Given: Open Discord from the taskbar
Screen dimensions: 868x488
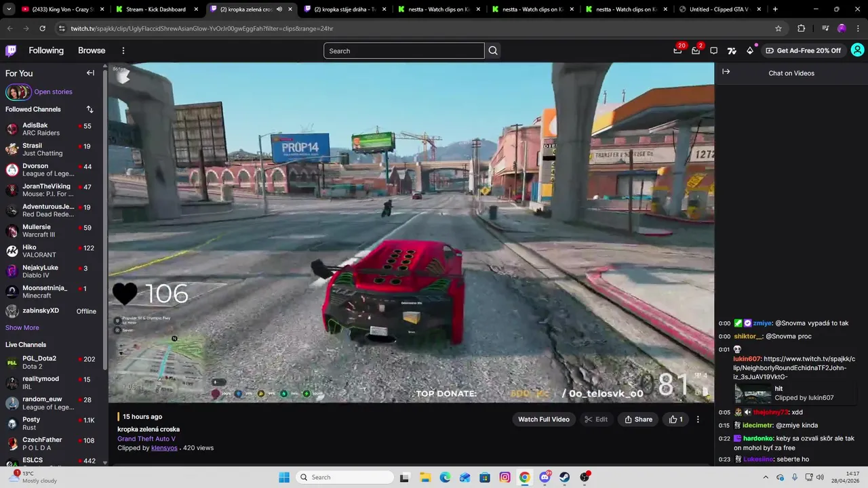Looking at the screenshot, I should pyautogui.click(x=545, y=477).
